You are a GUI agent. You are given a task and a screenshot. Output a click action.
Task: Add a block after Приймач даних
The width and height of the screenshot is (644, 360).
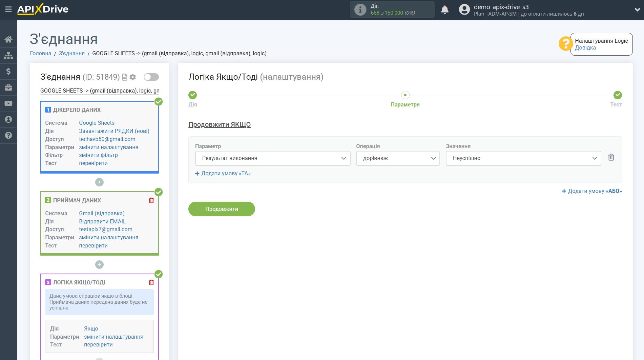(99, 264)
